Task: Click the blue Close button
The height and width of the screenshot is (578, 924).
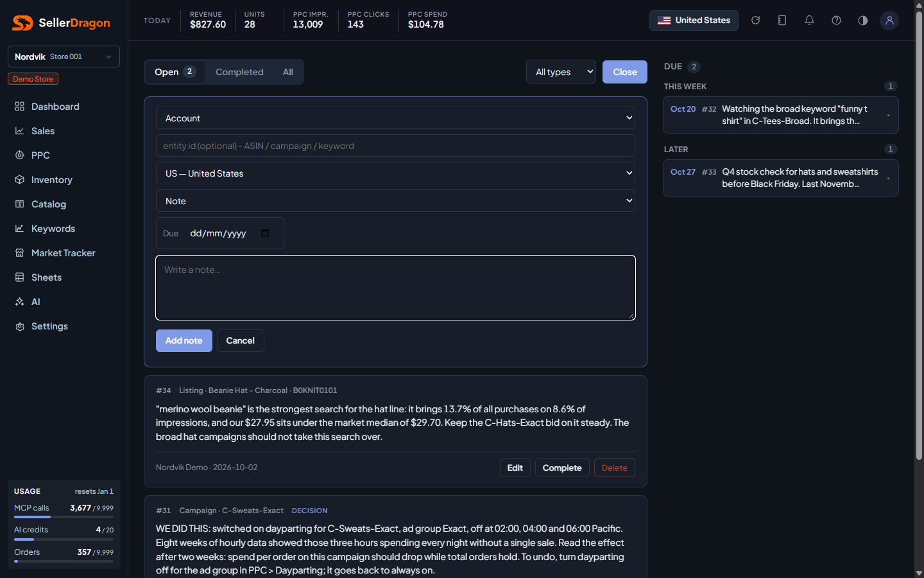Action: point(625,72)
